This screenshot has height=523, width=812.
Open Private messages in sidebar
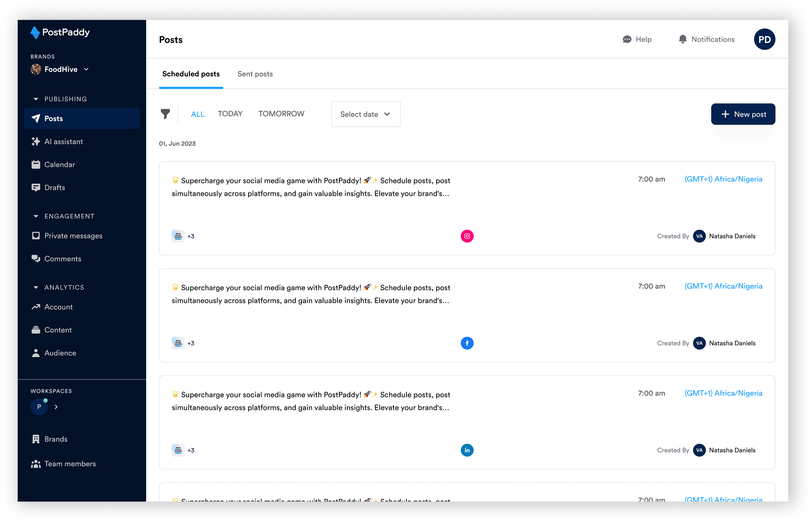pos(73,236)
